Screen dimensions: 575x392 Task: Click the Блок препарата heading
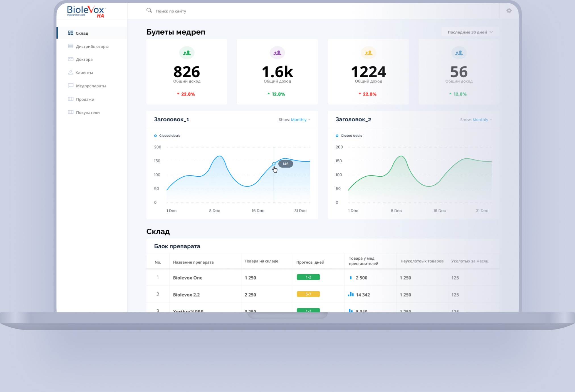177,246
